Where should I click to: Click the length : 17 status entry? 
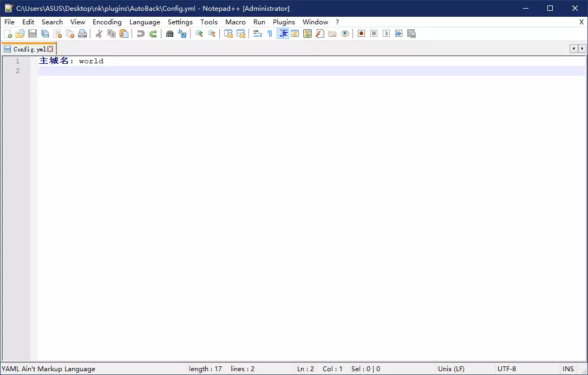pyautogui.click(x=206, y=369)
